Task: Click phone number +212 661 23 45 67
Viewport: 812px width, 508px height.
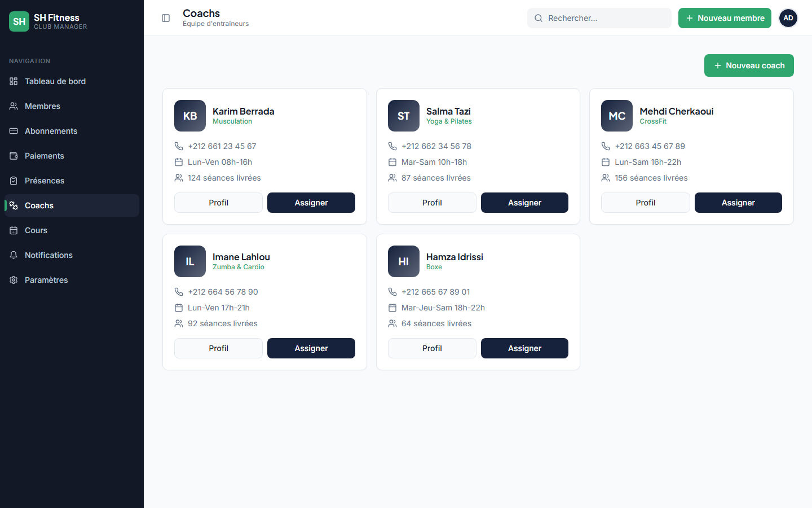Action: (222, 146)
